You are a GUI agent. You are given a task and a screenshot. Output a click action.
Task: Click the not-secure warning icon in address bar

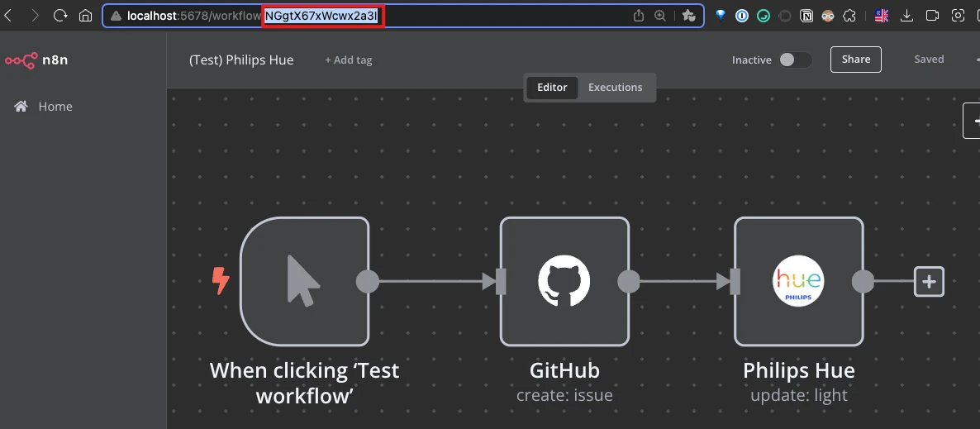coord(117,17)
